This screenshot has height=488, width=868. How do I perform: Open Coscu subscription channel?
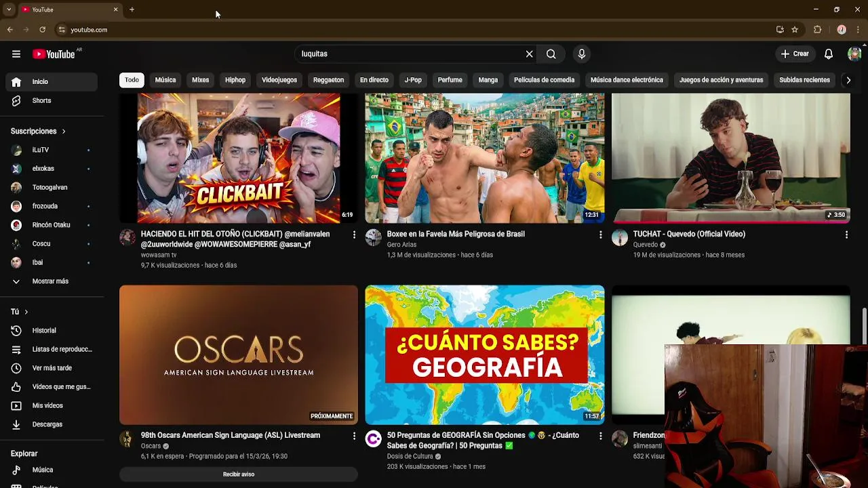click(x=52, y=244)
